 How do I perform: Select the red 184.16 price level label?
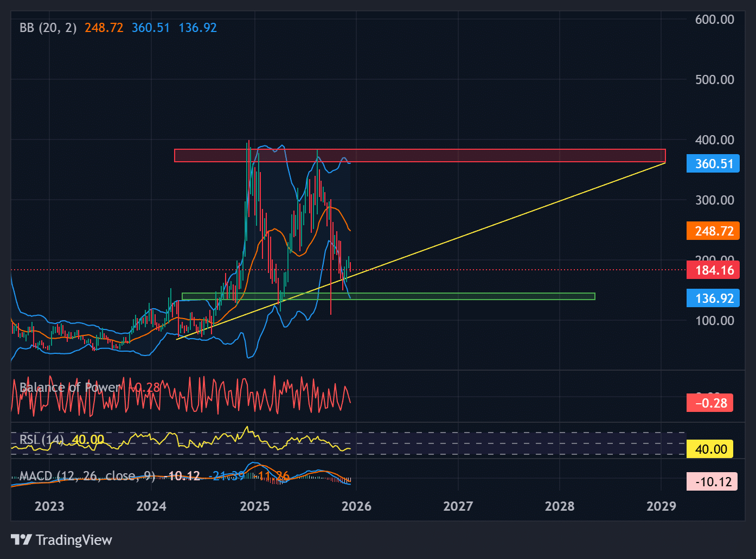(x=713, y=270)
